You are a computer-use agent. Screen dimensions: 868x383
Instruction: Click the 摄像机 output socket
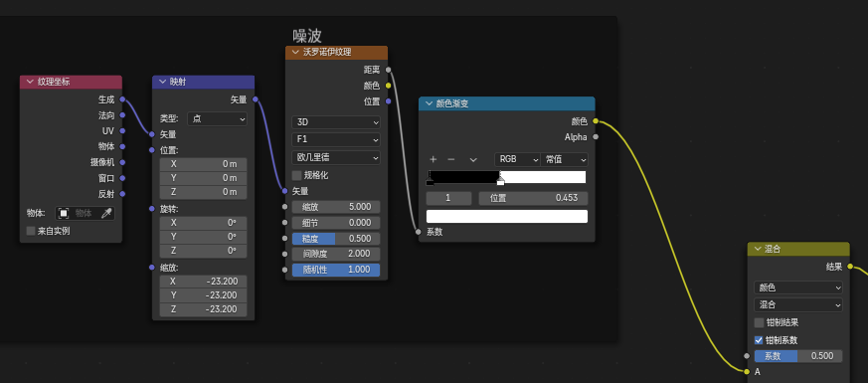pyautogui.click(x=122, y=162)
